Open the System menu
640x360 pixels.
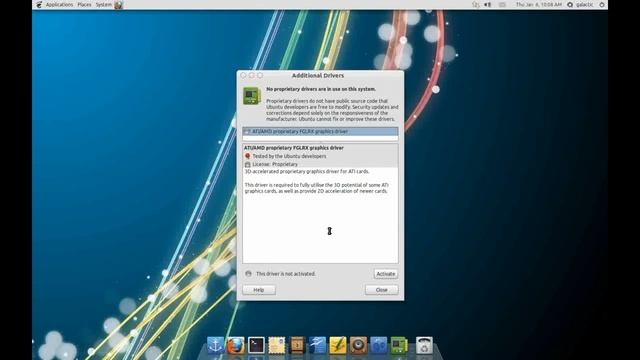[x=104, y=5]
